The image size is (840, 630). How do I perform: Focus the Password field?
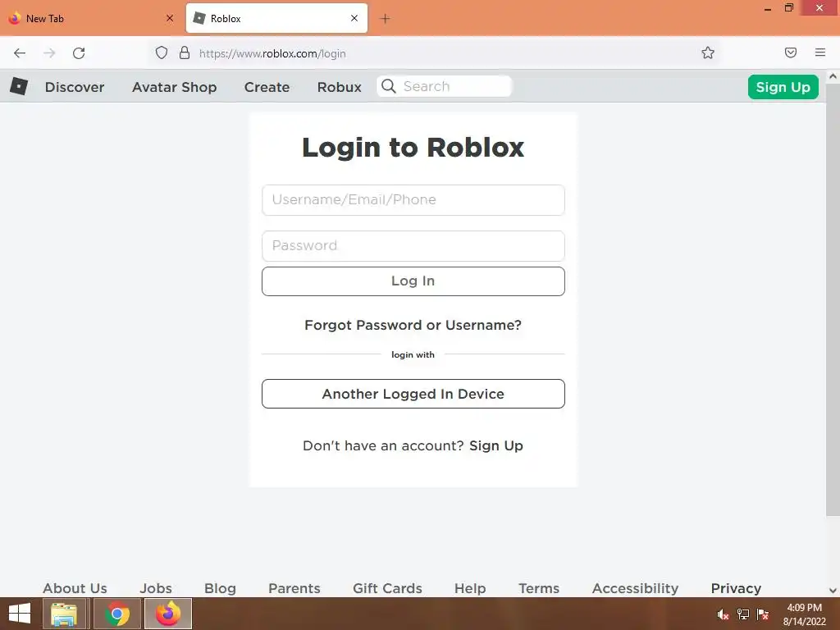413,246
